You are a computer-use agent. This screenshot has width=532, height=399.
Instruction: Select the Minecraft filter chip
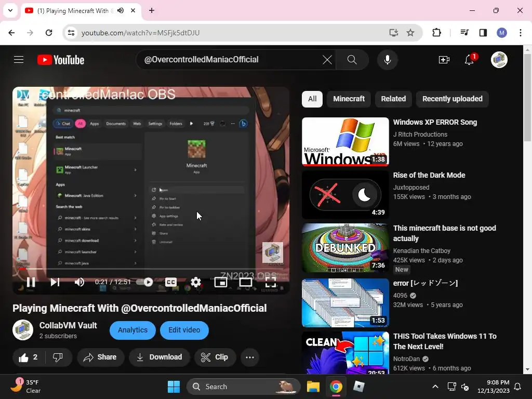[349, 99]
